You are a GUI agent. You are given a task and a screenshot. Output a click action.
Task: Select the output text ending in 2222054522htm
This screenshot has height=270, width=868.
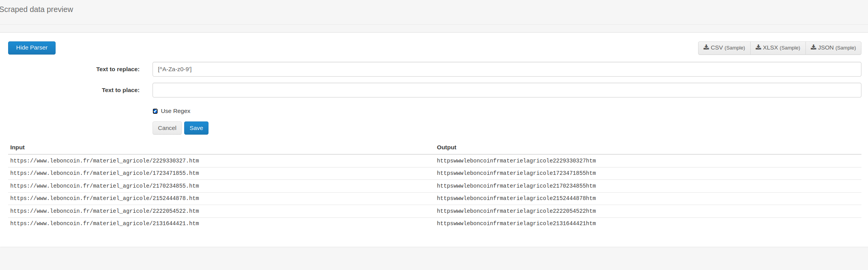click(x=516, y=211)
